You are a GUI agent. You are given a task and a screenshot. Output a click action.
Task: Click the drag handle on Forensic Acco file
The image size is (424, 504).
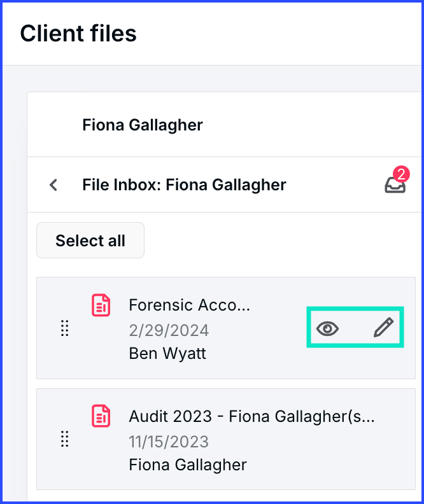[64, 328]
